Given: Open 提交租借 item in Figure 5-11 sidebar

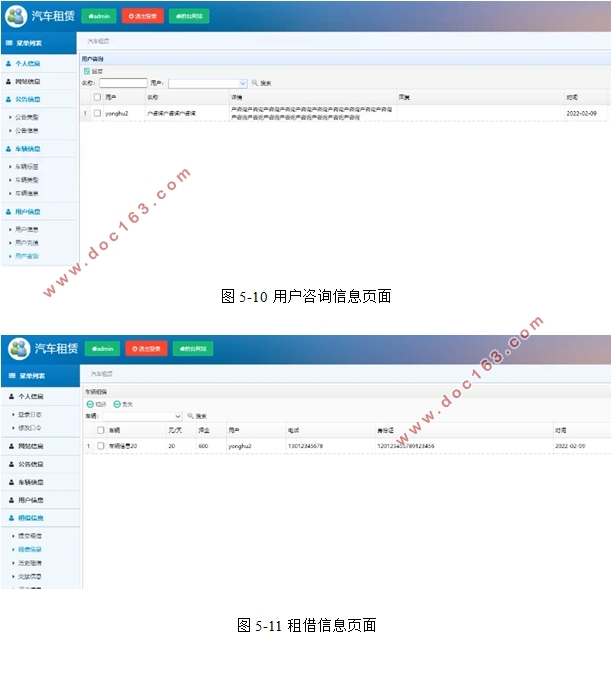Looking at the screenshot, I should pos(30,536).
